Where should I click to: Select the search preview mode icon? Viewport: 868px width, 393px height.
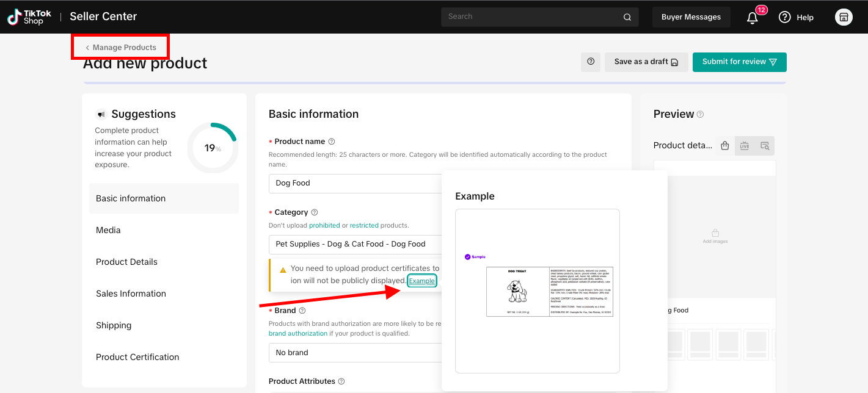coord(764,146)
